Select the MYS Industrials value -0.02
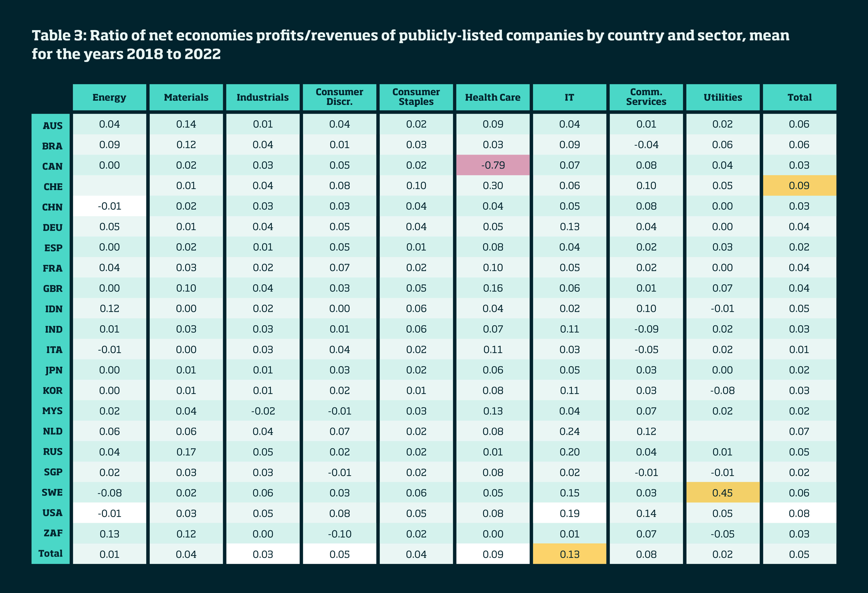Screen dimensions: 868x593 click(263, 411)
